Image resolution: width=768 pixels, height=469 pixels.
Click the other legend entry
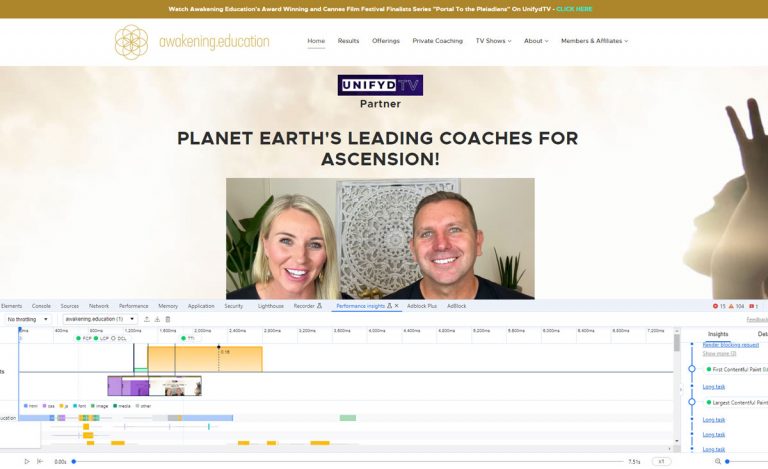point(144,406)
